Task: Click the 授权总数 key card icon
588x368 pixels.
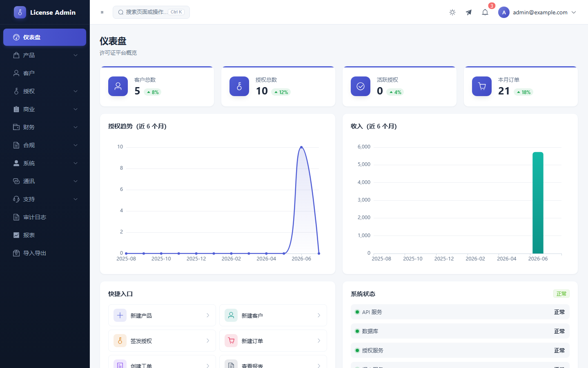Action: point(239,86)
